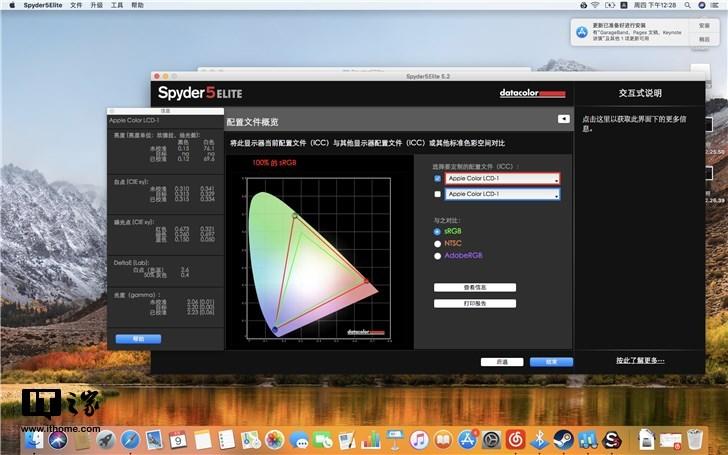Screen dimensions: 728x455
Task: Open Finder from the dock
Action: (34, 439)
